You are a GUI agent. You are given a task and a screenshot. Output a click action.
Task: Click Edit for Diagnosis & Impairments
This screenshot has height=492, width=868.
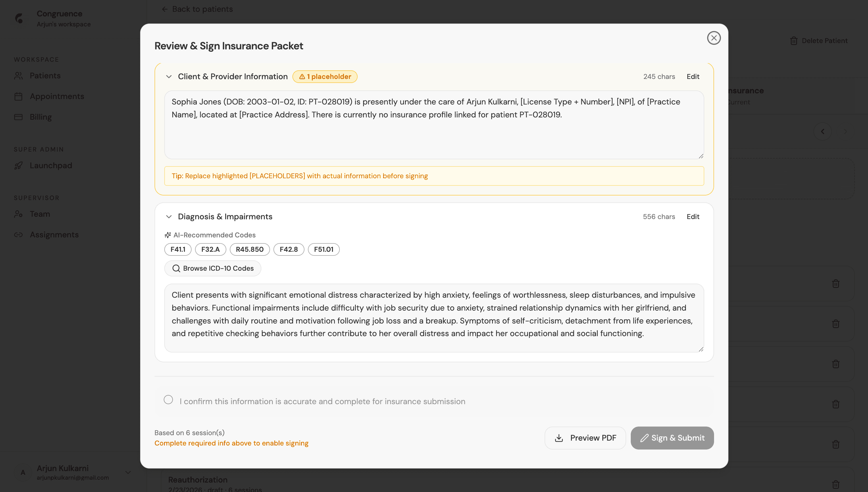click(x=693, y=217)
